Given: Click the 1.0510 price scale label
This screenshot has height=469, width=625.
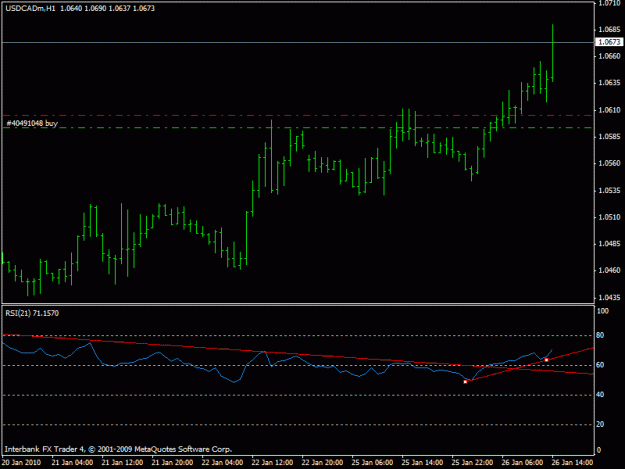Looking at the screenshot, I should pyautogui.click(x=609, y=217).
